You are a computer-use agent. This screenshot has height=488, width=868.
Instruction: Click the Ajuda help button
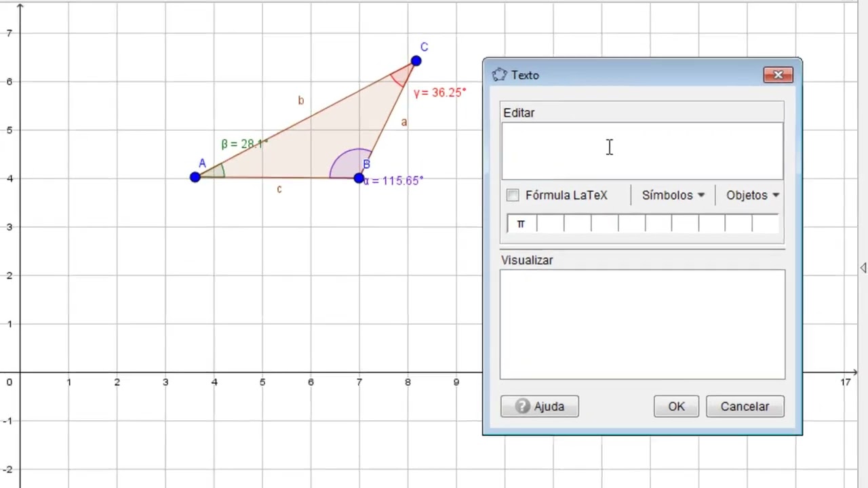pos(539,407)
